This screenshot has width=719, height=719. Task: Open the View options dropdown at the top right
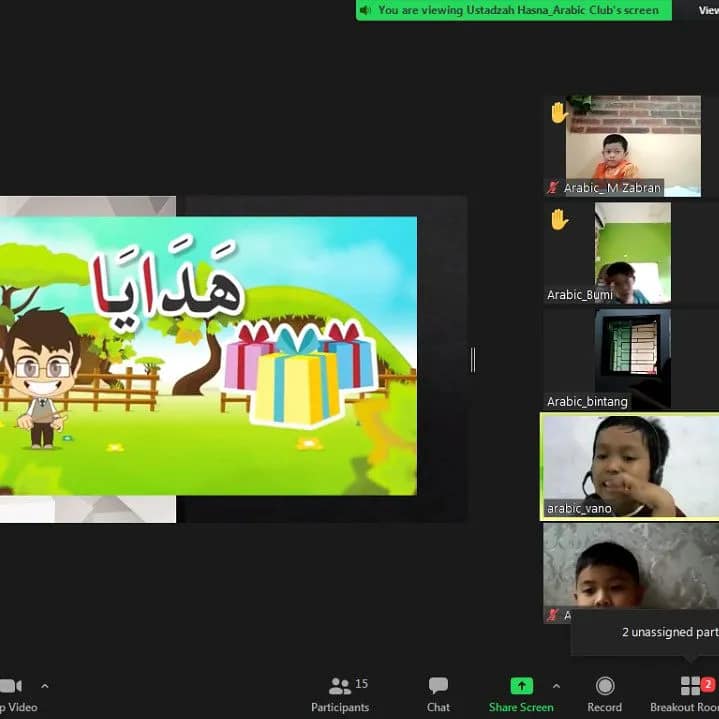(x=708, y=10)
